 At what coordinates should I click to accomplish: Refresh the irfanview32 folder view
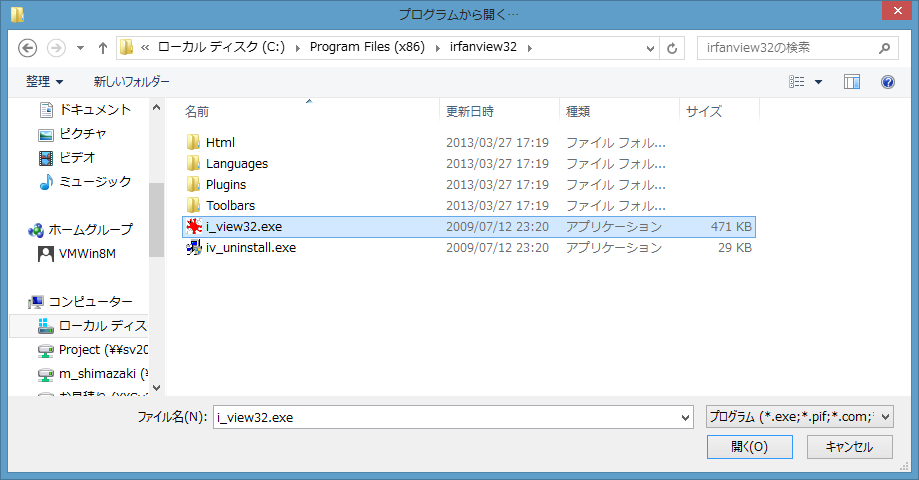tap(672, 48)
